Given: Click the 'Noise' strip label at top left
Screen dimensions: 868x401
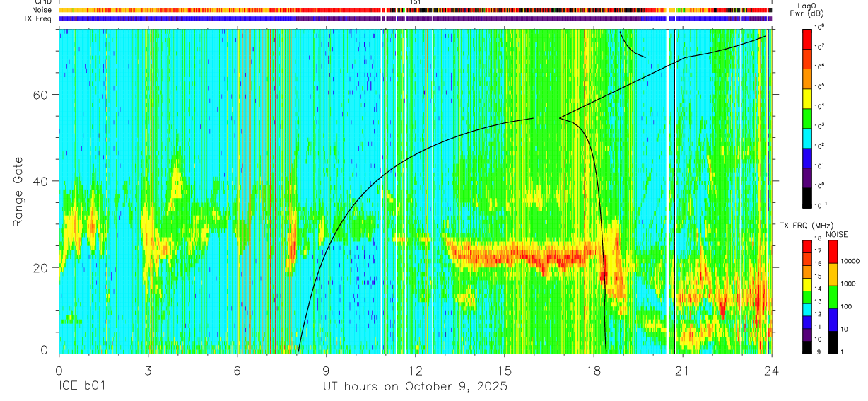Looking at the screenshot, I should pos(41,10).
